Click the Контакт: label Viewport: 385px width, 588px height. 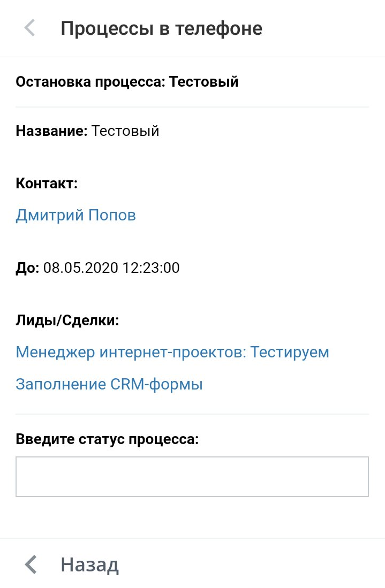pos(47,184)
